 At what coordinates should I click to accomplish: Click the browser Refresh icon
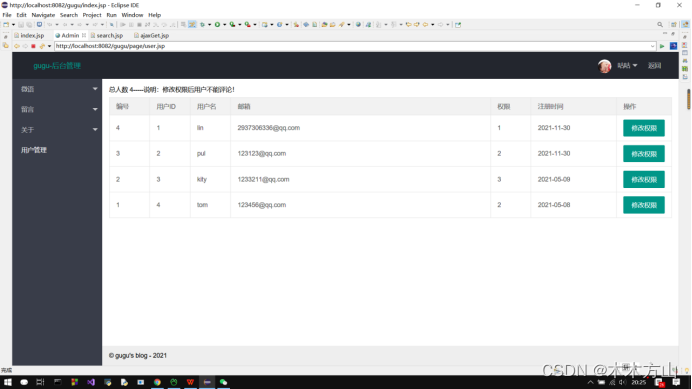click(42, 46)
